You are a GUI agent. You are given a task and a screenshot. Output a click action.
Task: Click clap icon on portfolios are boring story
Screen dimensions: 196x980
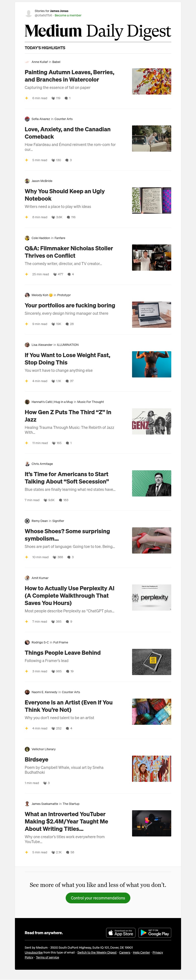click(53, 324)
